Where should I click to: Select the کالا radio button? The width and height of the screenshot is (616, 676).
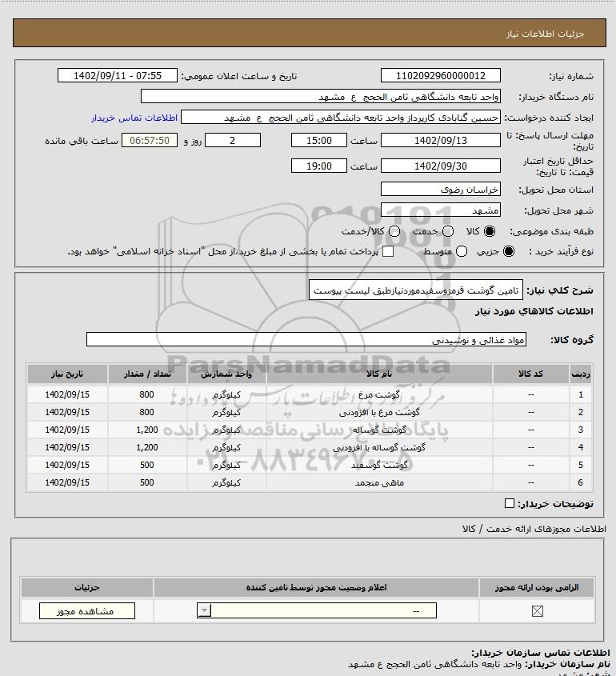[490, 231]
